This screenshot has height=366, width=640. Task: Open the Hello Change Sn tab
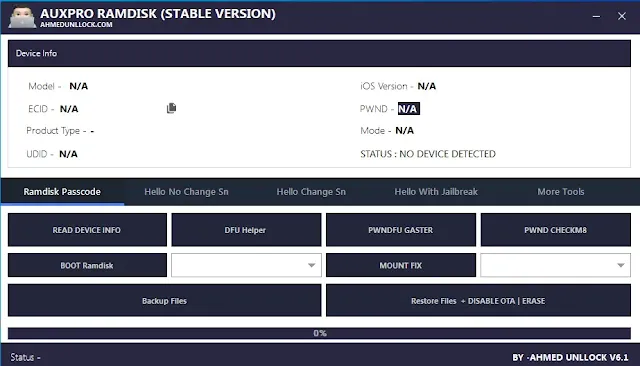[311, 192]
